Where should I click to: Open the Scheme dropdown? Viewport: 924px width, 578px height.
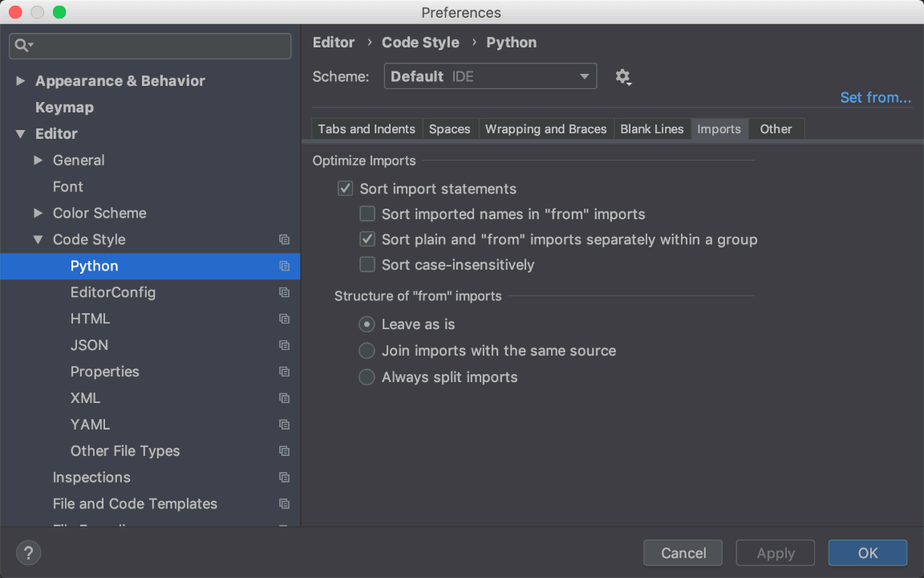[490, 76]
